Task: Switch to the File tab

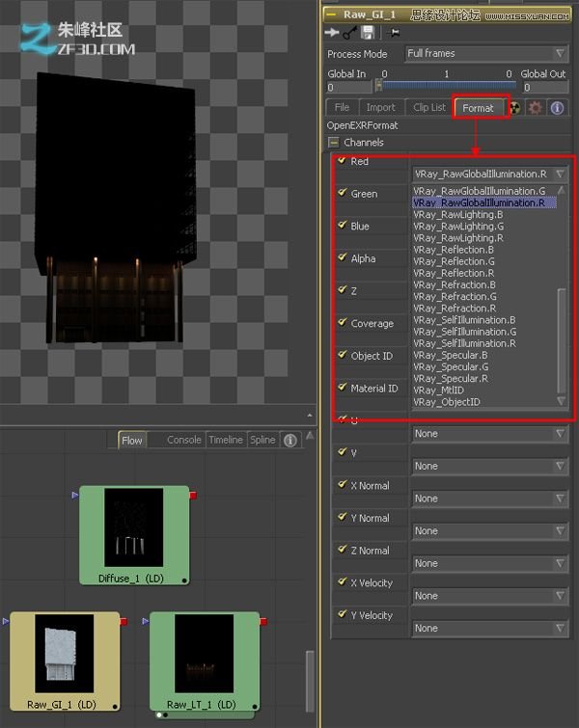Action: point(342,107)
